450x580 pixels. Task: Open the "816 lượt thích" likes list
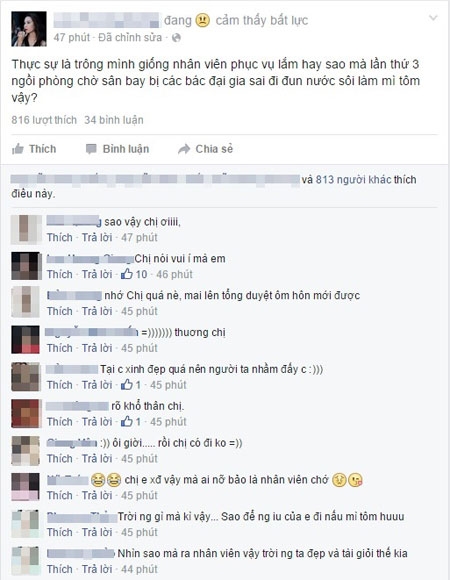[x=44, y=120]
